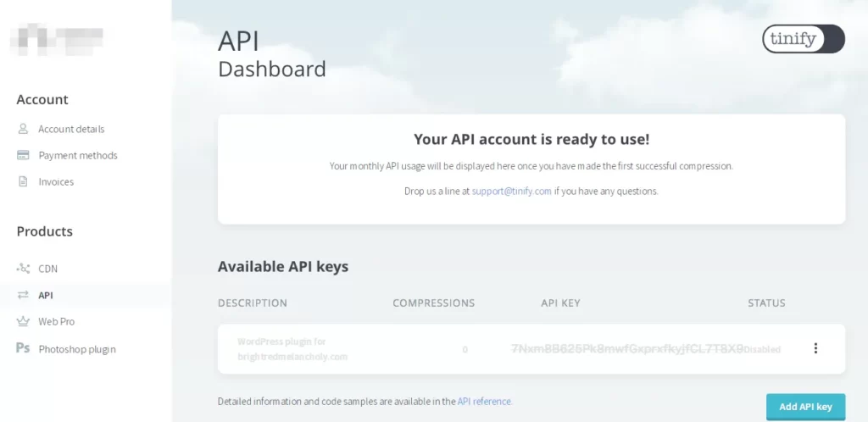868x422 pixels.
Task: Click the CDN network nodes icon
Action: point(23,269)
